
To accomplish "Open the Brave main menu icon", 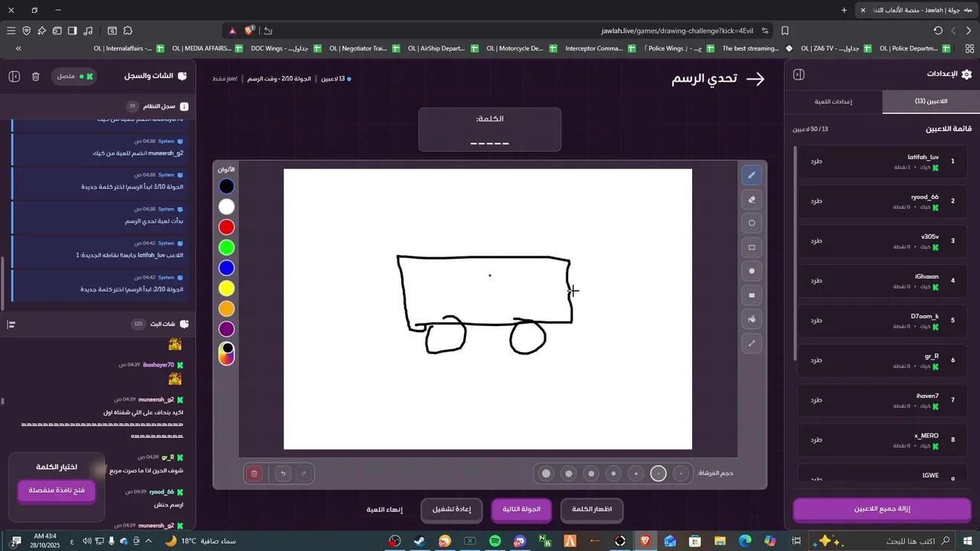I will pyautogui.click(x=11, y=31).
